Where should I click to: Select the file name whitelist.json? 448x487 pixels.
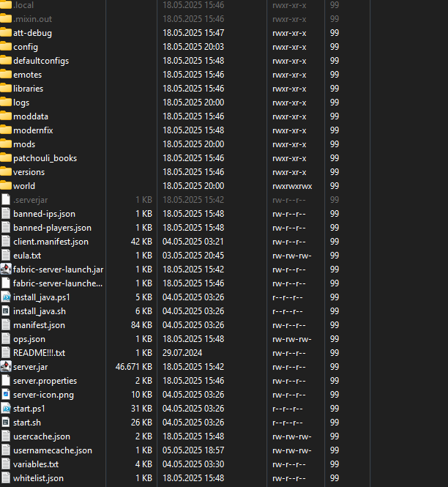[x=38, y=478]
